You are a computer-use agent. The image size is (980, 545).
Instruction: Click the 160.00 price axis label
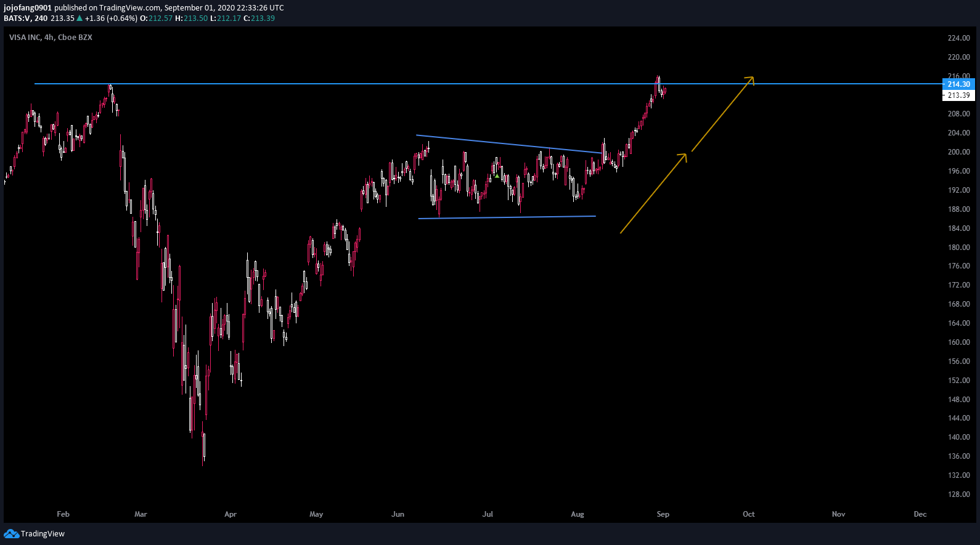pyautogui.click(x=958, y=342)
